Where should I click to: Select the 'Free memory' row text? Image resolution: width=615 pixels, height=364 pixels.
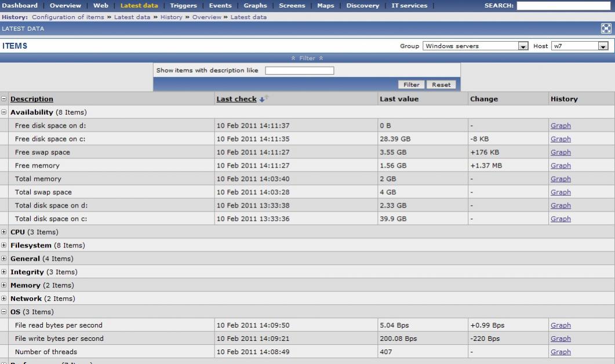37,166
